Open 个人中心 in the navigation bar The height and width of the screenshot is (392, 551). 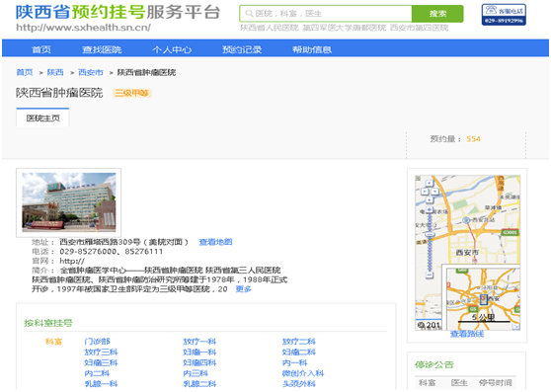[172, 49]
